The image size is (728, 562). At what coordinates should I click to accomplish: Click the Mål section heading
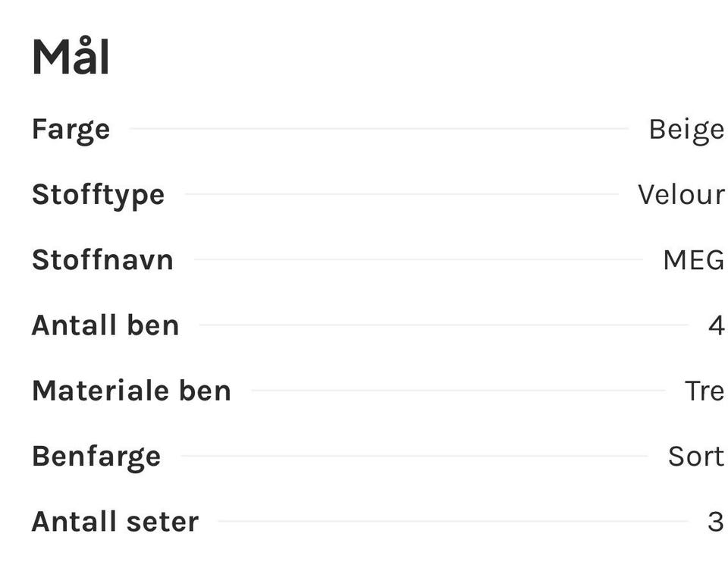tap(71, 55)
